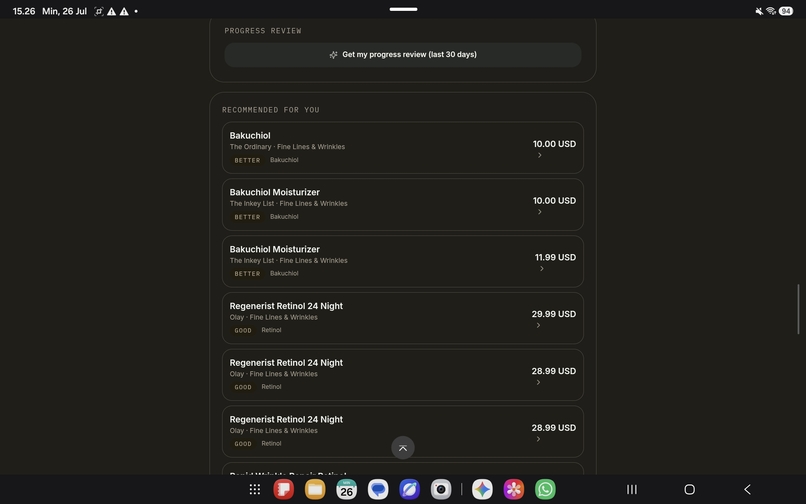Tap the Recents navigation button
Screen dimensions: 806x504
point(632,489)
